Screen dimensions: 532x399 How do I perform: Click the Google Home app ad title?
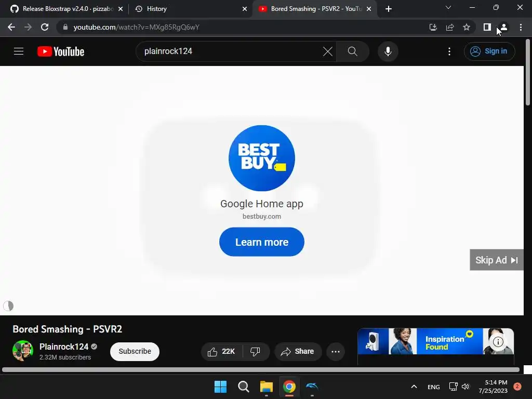pos(262,204)
